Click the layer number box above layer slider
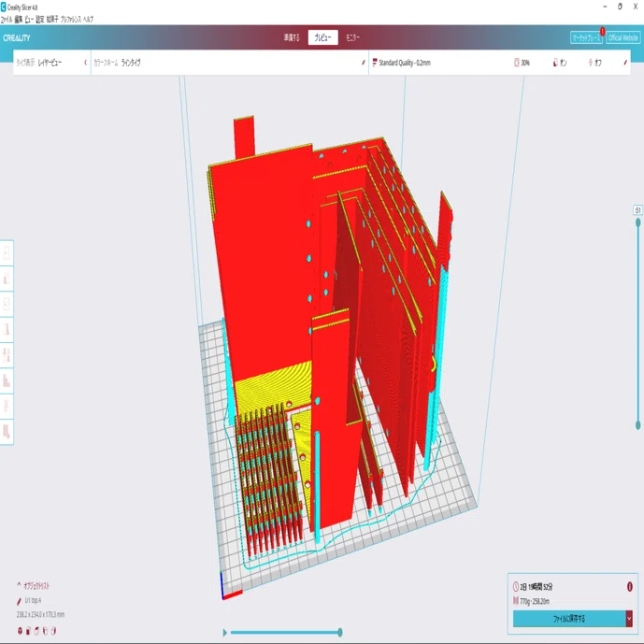The image size is (644, 644). click(637, 210)
